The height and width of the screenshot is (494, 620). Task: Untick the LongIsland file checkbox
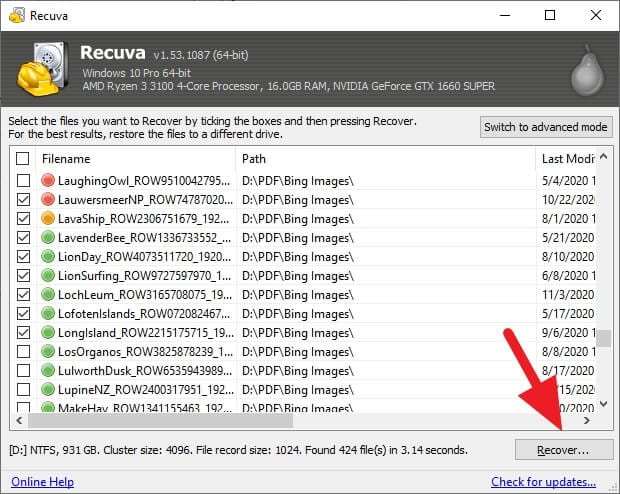click(23, 332)
